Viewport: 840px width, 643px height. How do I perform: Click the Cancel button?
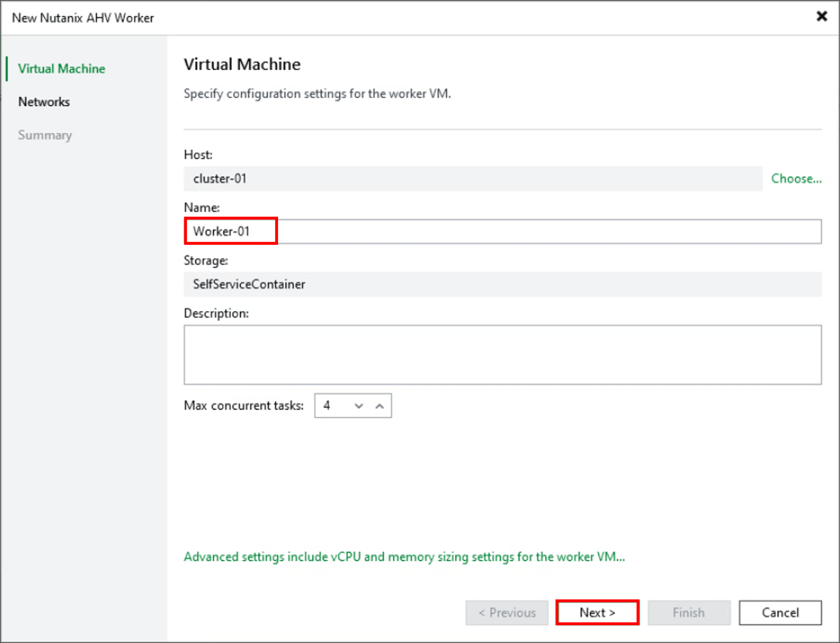(x=780, y=612)
